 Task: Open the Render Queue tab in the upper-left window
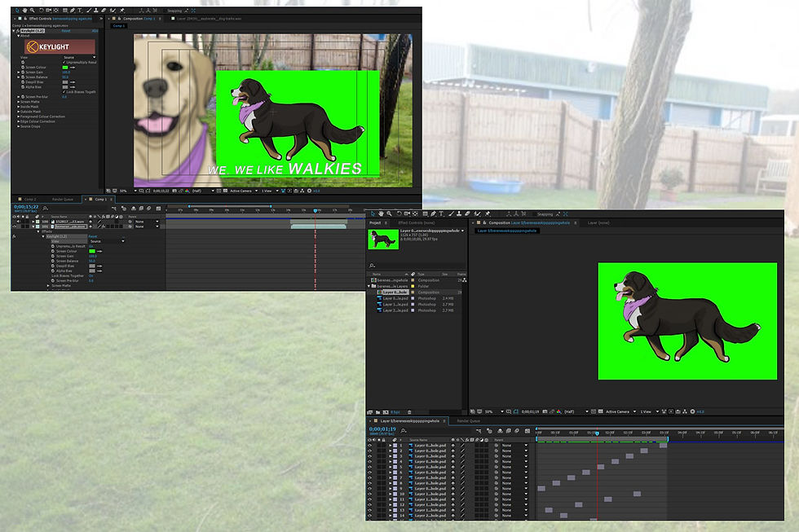[63, 199]
